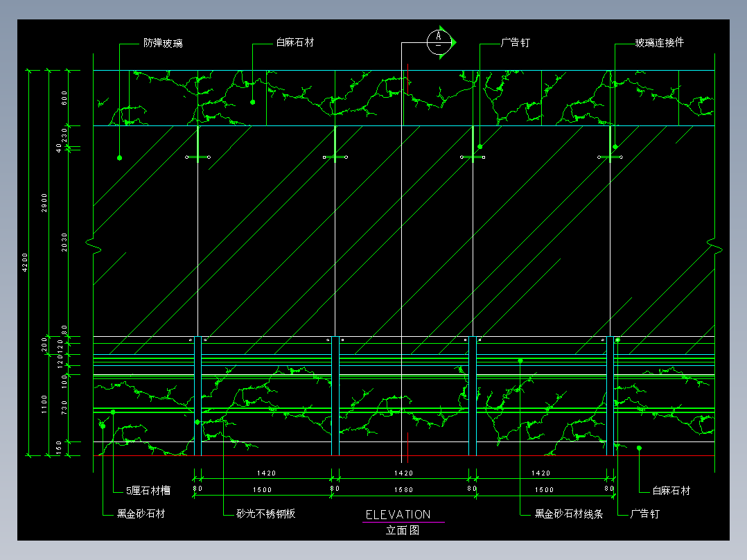Select the 100 dimension value
The image size is (747, 560).
click(64, 382)
